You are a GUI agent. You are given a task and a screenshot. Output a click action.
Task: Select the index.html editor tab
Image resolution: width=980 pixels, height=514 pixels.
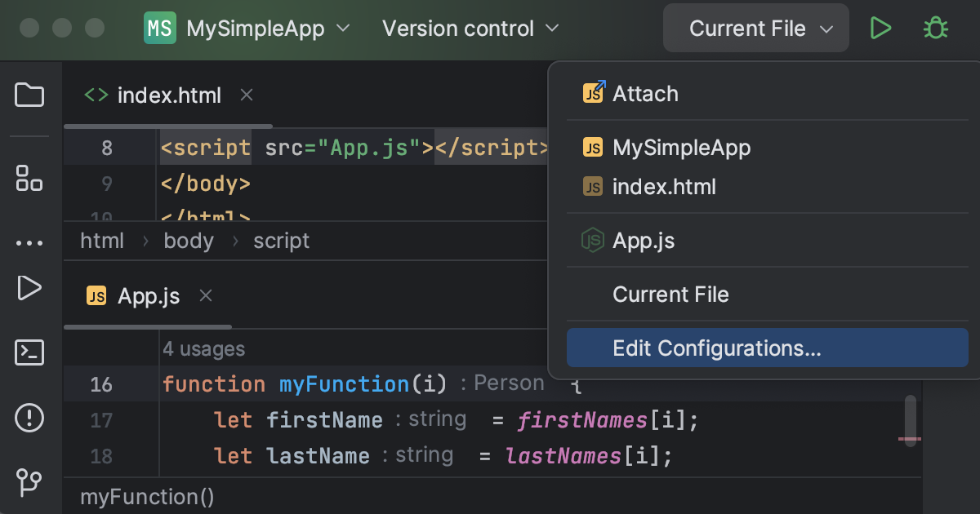pos(167,95)
